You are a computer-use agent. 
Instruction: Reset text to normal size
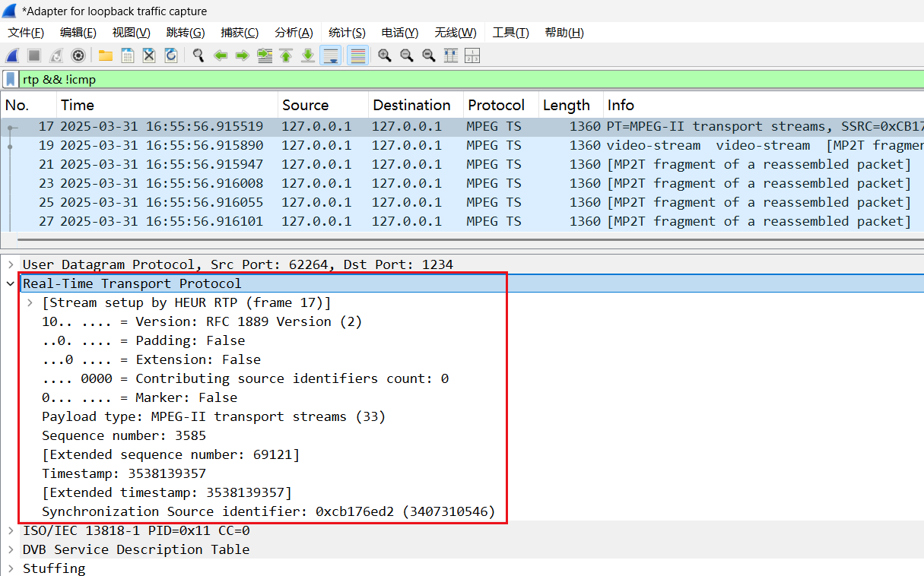(429, 55)
